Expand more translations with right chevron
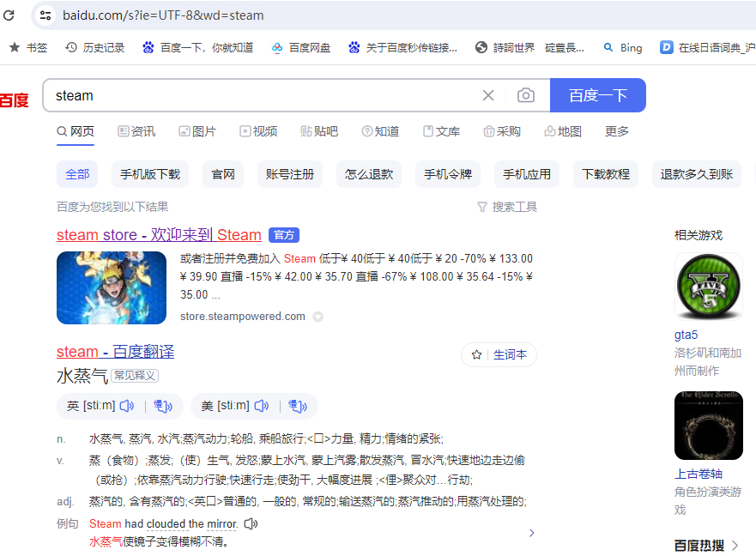This screenshot has width=756, height=556. pos(531,533)
